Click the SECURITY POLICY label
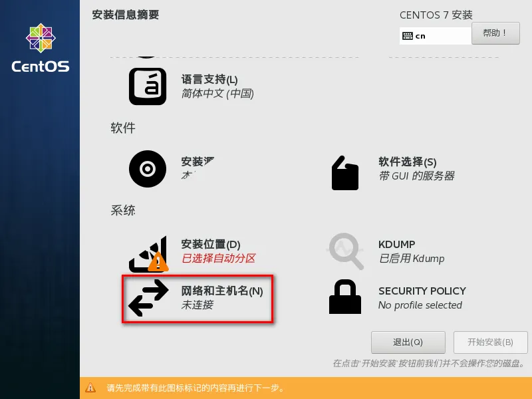Screen dimensions: 532x399 [x=422, y=291]
